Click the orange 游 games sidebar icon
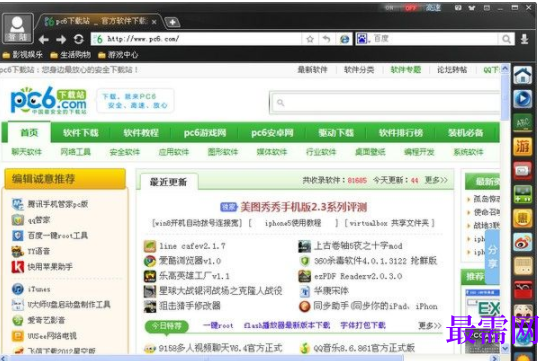The height and width of the screenshot is (361, 558). click(x=522, y=147)
